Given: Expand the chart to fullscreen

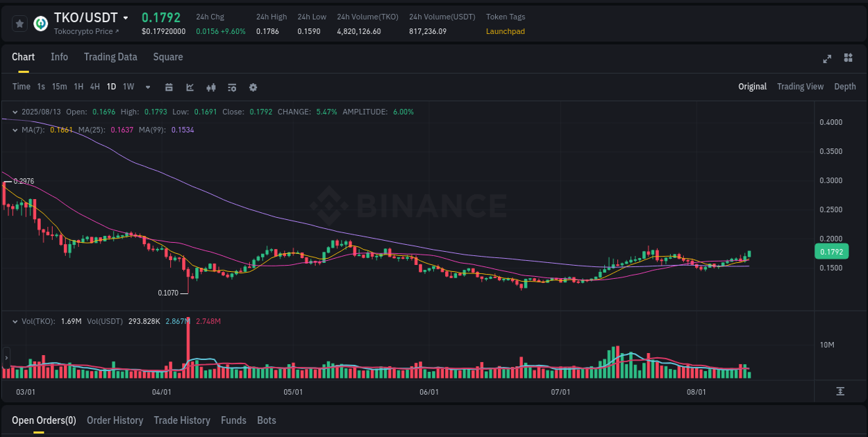Looking at the screenshot, I should 827,59.
